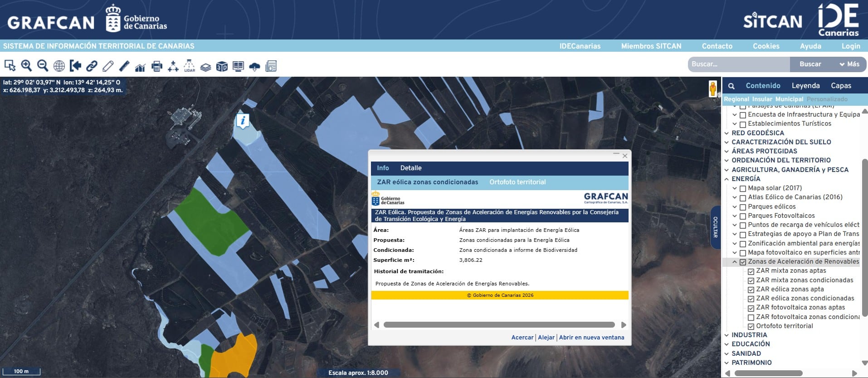The width and height of the screenshot is (868, 378).
Task: Open the Más dropdown next to Buscar
Action: (x=849, y=64)
